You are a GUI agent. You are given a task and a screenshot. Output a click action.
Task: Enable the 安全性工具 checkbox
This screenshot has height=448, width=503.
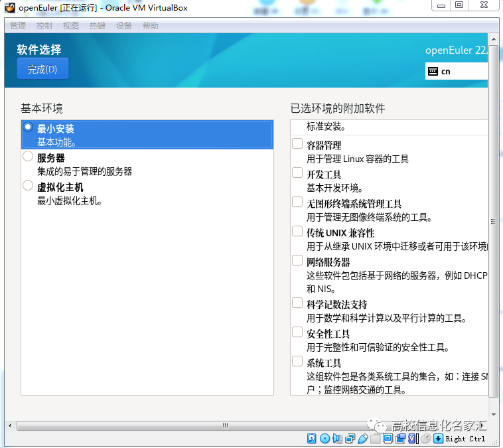click(297, 332)
